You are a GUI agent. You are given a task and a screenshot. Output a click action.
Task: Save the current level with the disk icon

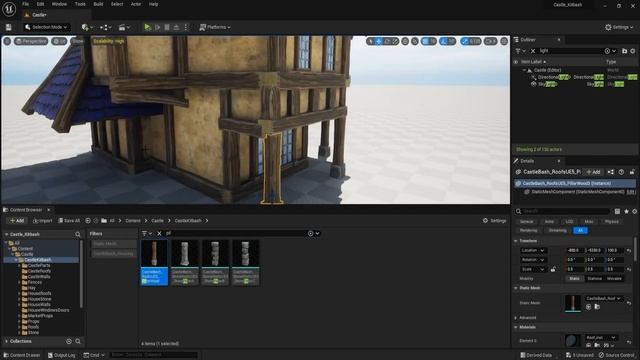[x=9, y=27]
